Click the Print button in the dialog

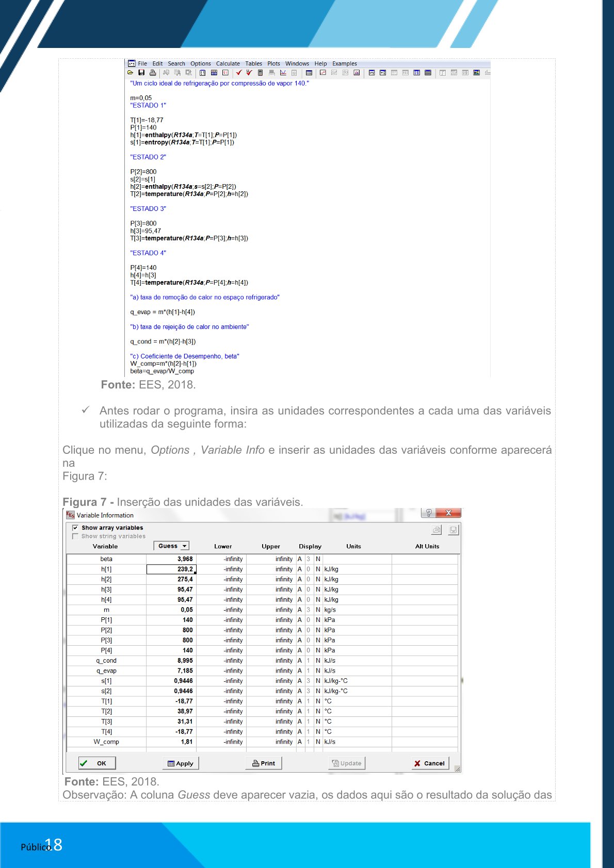(264, 763)
